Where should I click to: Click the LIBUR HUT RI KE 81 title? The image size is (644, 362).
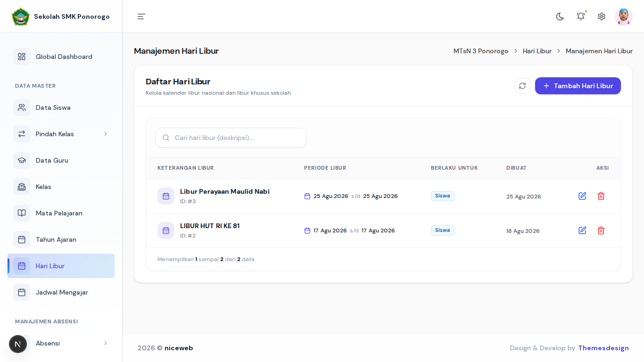point(210,226)
